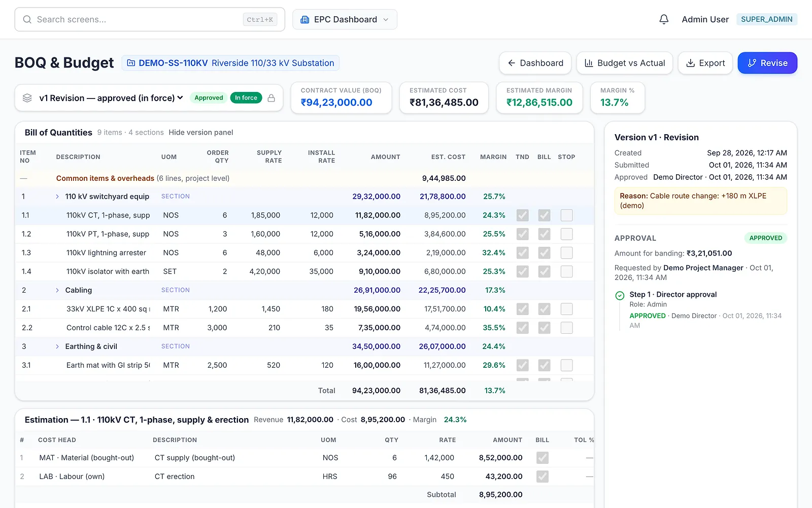Expand the Cabling section chevron
This screenshot has width=812, height=508.
57,290
